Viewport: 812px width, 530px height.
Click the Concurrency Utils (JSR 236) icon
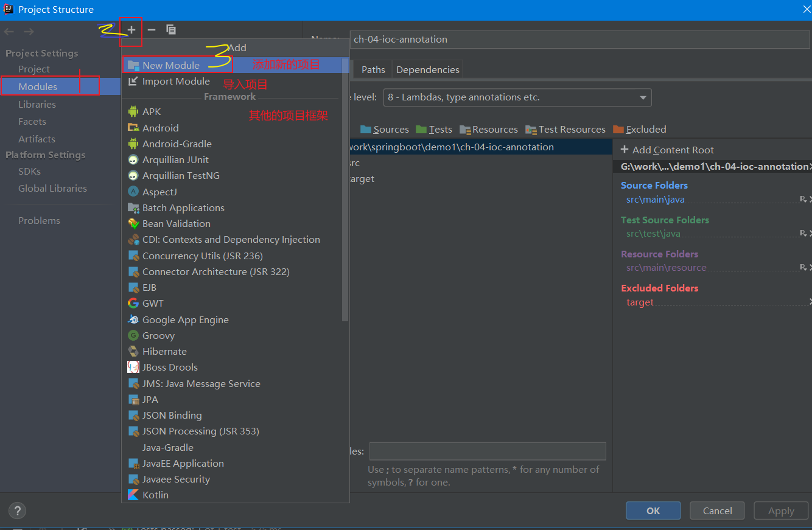point(133,256)
